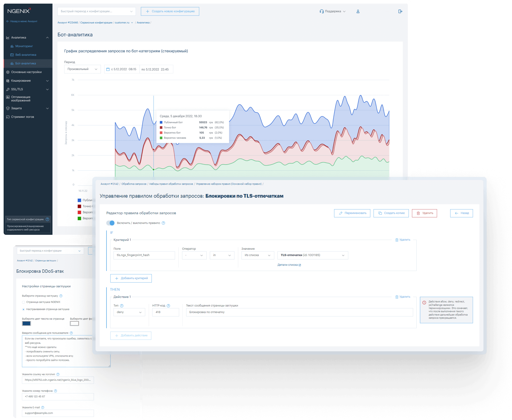The height and width of the screenshot is (420, 512).
Task: Click help icon beside enable/disable rule
Action: coord(163,223)
